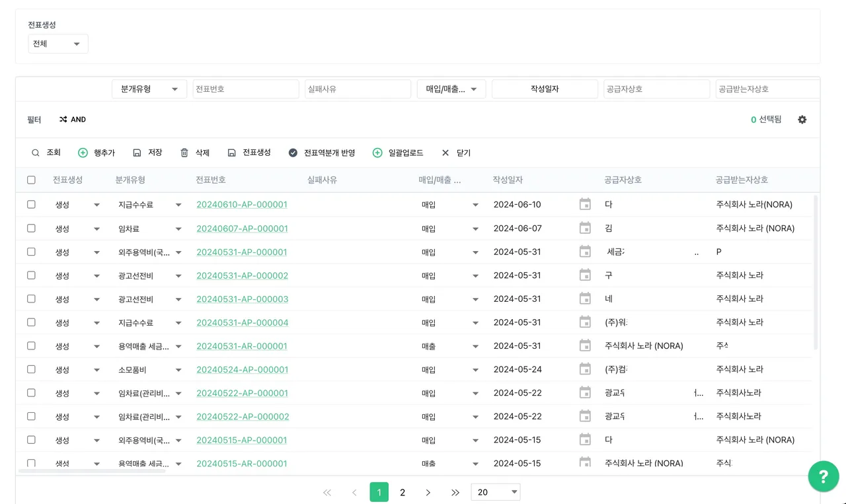Click the 닫기 X icon
This screenshot has width=846, height=504.
click(445, 153)
